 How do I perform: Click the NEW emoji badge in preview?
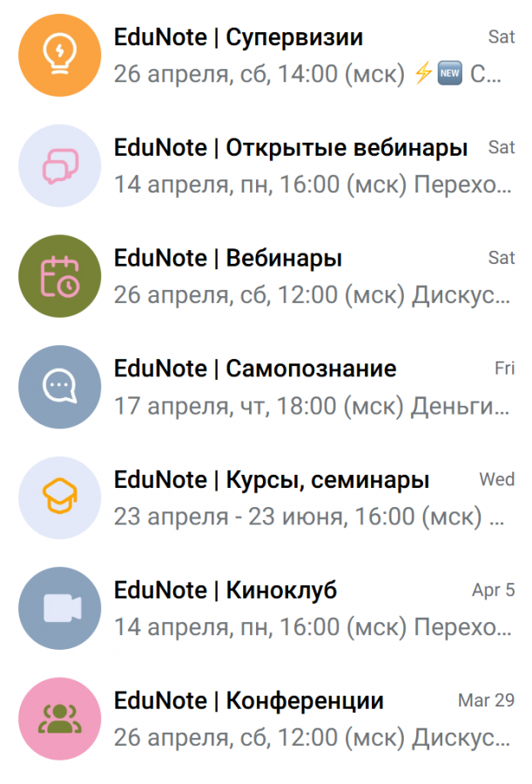coord(449,73)
